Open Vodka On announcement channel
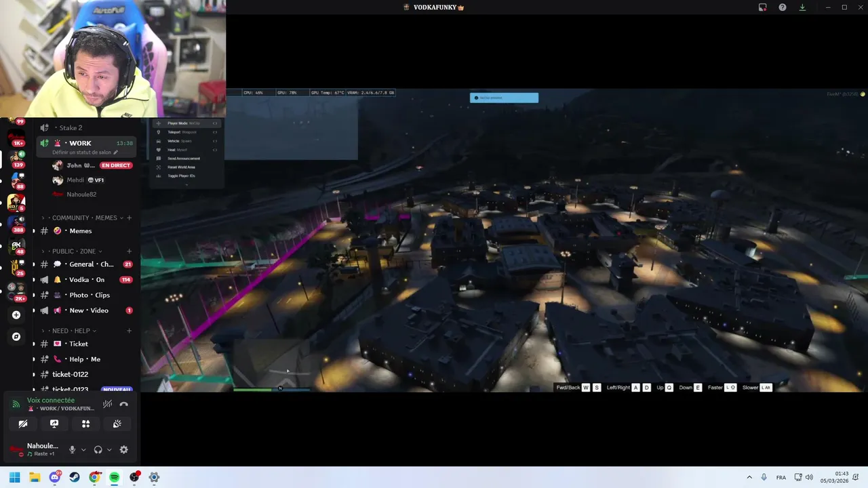The width and height of the screenshot is (868, 488). (x=86, y=280)
